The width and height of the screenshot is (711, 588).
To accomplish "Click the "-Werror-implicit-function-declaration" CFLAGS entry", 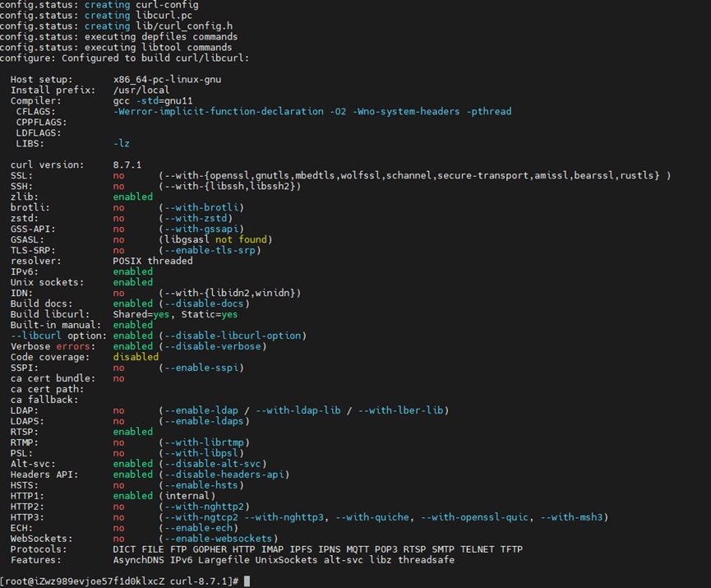I will coord(218,112).
